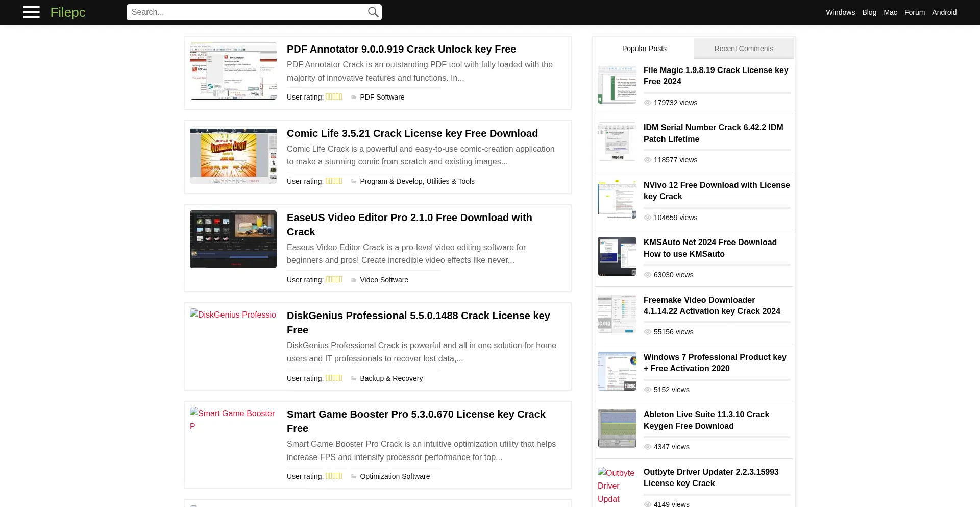Open the Mac nav menu

point(890,12)
